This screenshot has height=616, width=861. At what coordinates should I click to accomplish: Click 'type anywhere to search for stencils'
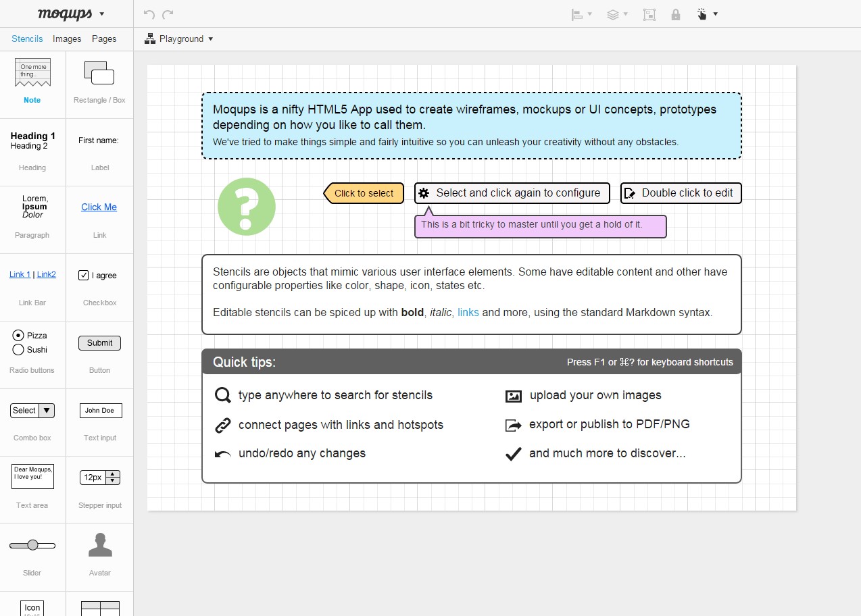(x=335, y=396)
